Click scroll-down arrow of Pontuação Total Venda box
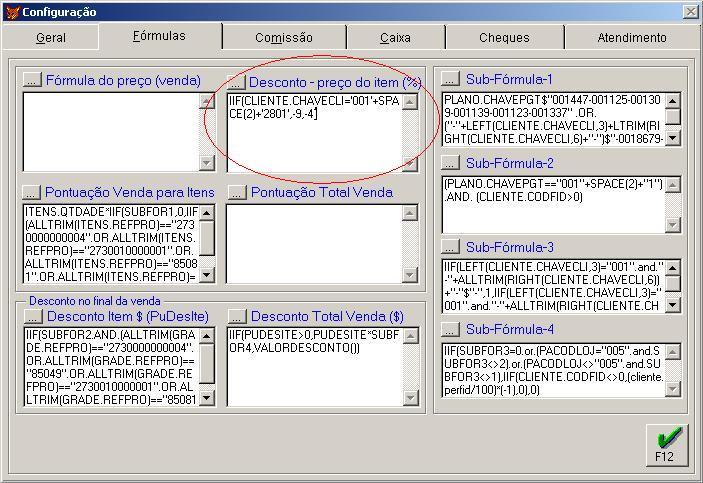The width and height of the screenshot is (703, 483). coord(410,274)
